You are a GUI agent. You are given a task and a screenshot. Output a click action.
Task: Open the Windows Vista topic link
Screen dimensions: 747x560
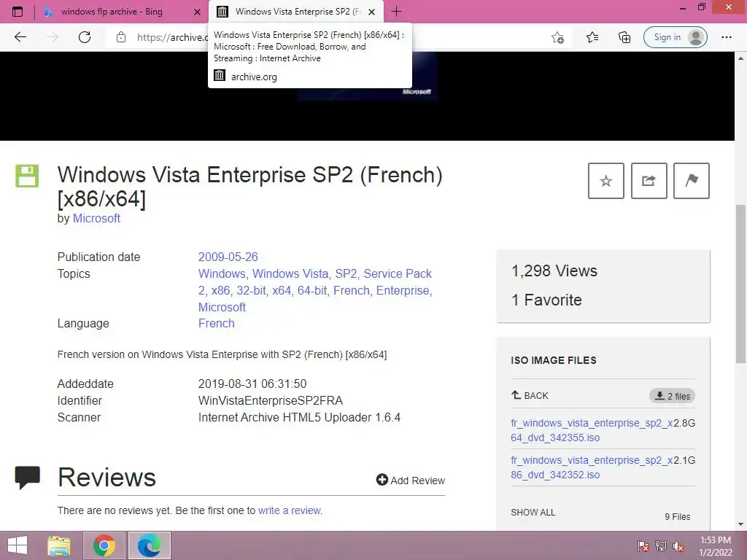click(290, 274)
